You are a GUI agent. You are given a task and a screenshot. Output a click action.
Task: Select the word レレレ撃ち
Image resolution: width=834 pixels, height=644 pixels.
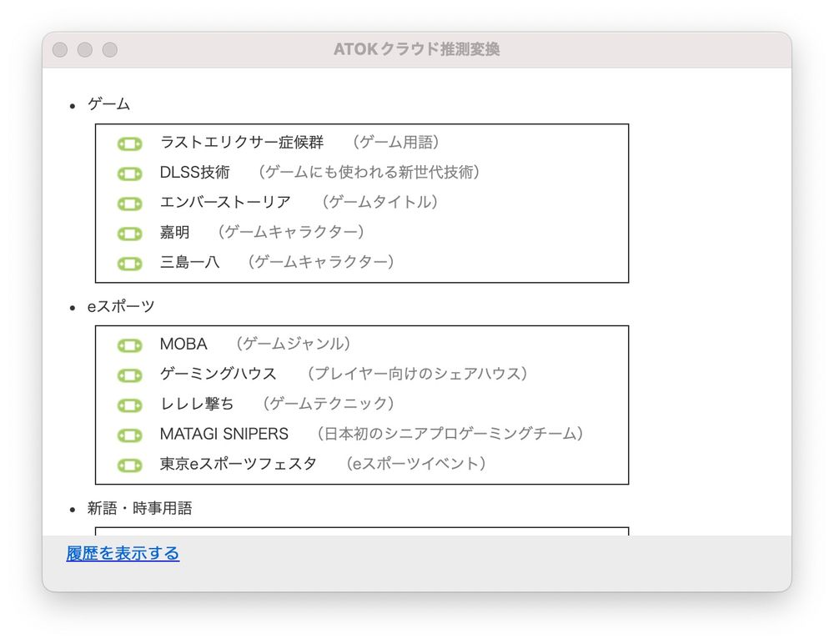point(197,404)
